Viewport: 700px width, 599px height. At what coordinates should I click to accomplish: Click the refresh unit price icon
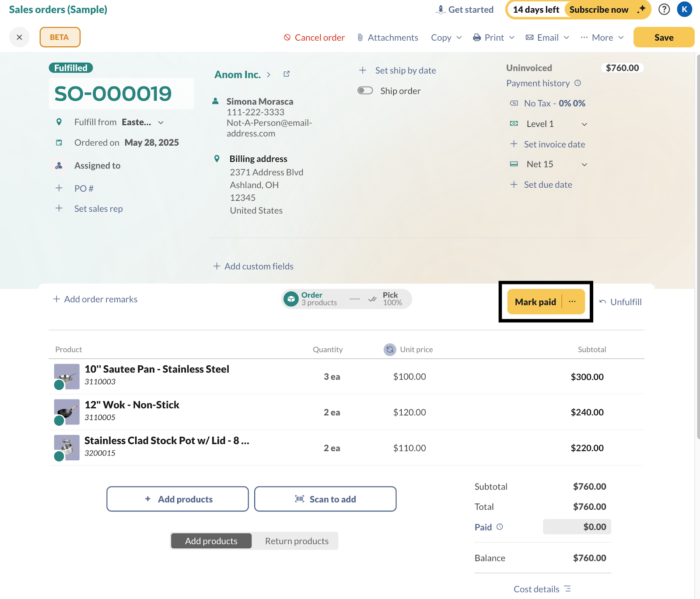point(389,350)
